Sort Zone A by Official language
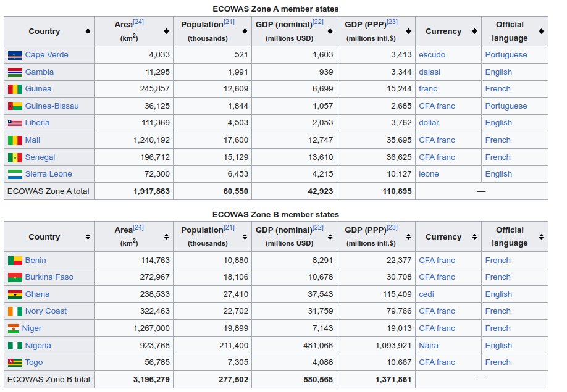 541,31
